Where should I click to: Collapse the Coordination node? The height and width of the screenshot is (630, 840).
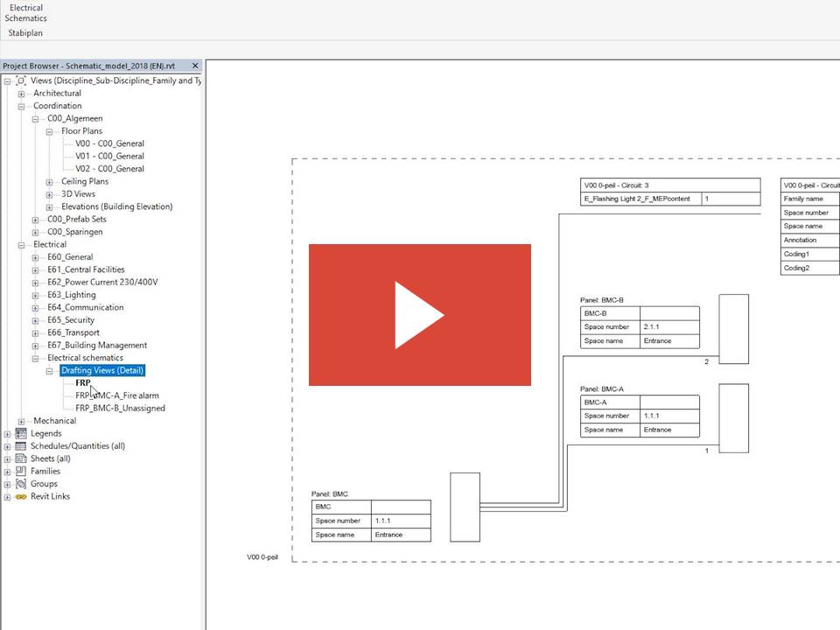pyautogui.click(x=21, y=107)
